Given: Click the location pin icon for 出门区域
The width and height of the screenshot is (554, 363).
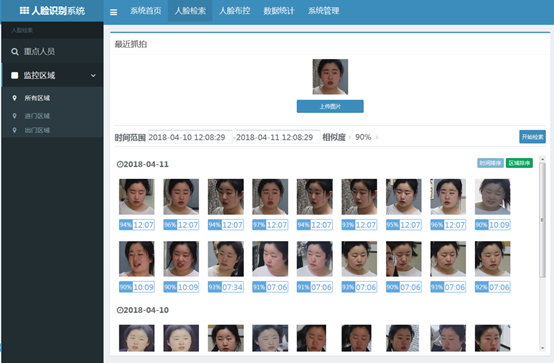Looking at the screenshot, I should 14,130.
